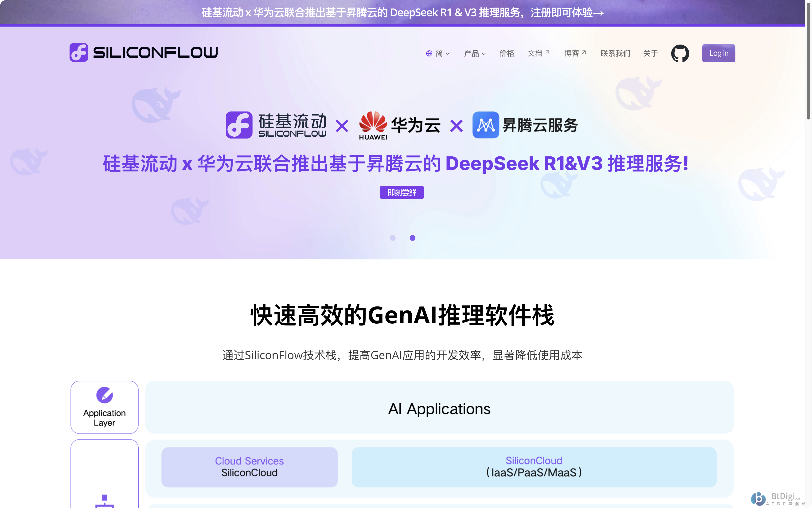Click the Cloud Services SiliconCloud box
Viewport: 812px width, 508px height.
point(249,467)
